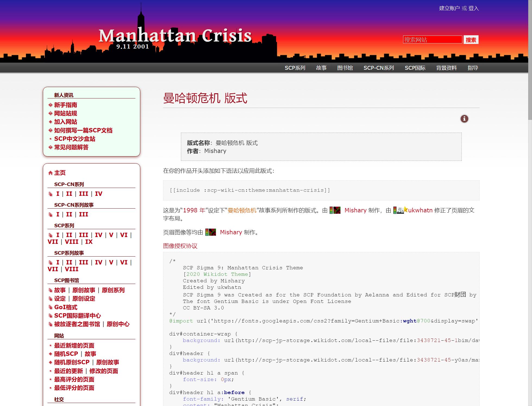Expand the 指导 top menu
This screenshot has width=532, height=406.
[473, 68]
